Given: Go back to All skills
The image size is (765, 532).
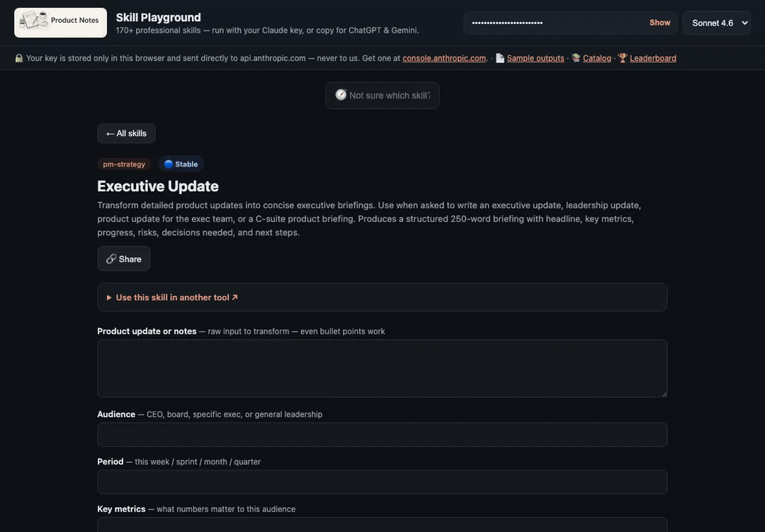Looking at the screenshot, I should click(x=126, y=133).
